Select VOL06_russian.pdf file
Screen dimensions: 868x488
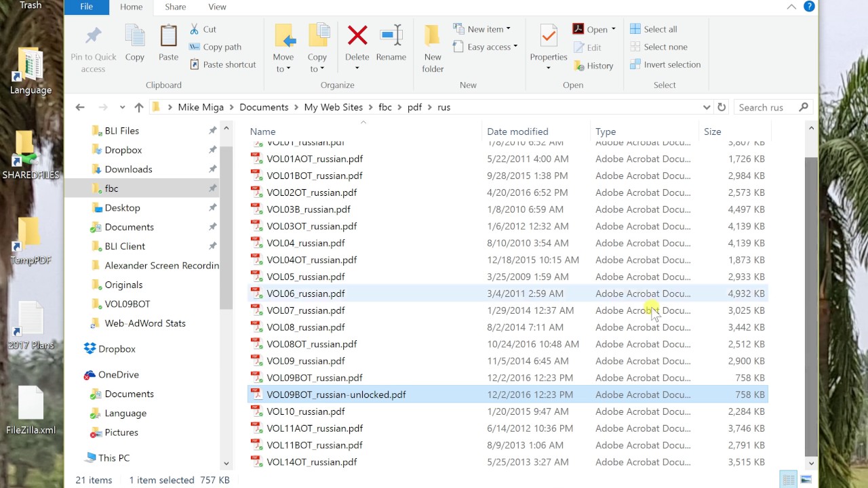507,293
